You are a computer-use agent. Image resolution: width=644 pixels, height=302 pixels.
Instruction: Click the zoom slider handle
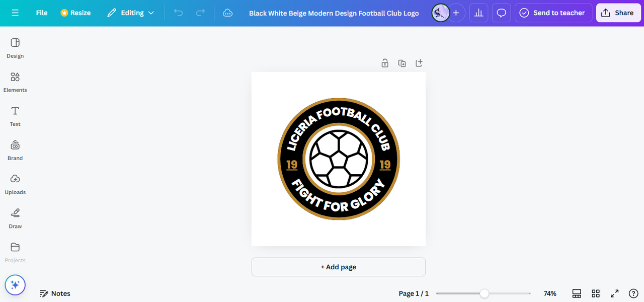click(484, 293)
